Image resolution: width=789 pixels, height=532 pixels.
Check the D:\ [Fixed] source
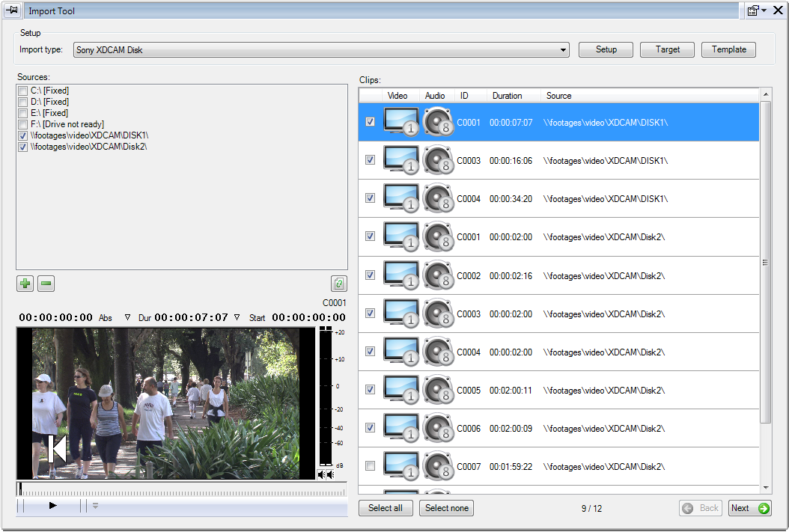(x=22, y=102)
